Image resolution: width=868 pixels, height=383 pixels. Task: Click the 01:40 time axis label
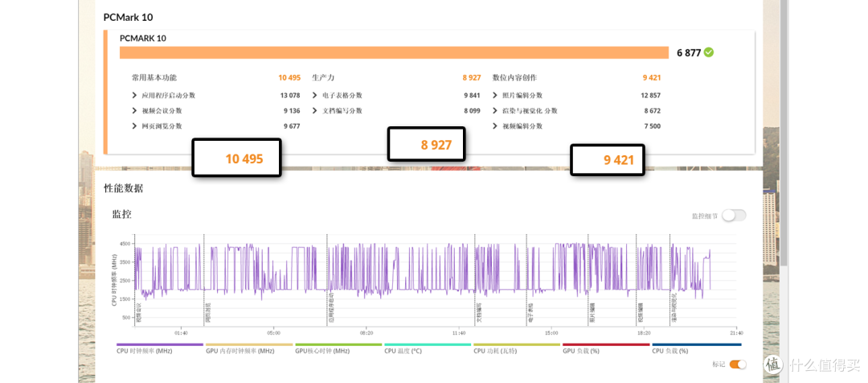point(181,333)
